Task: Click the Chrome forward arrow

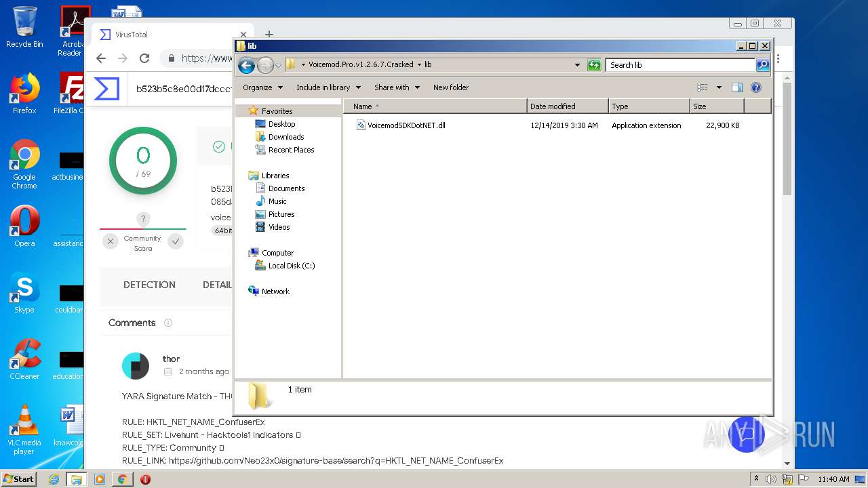Action: (x=123, y=58)
